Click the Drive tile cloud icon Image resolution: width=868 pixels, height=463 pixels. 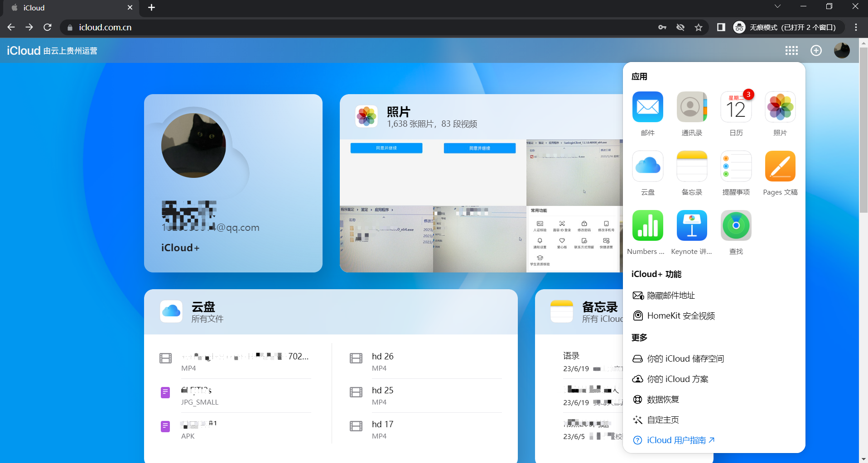point(171,311)
